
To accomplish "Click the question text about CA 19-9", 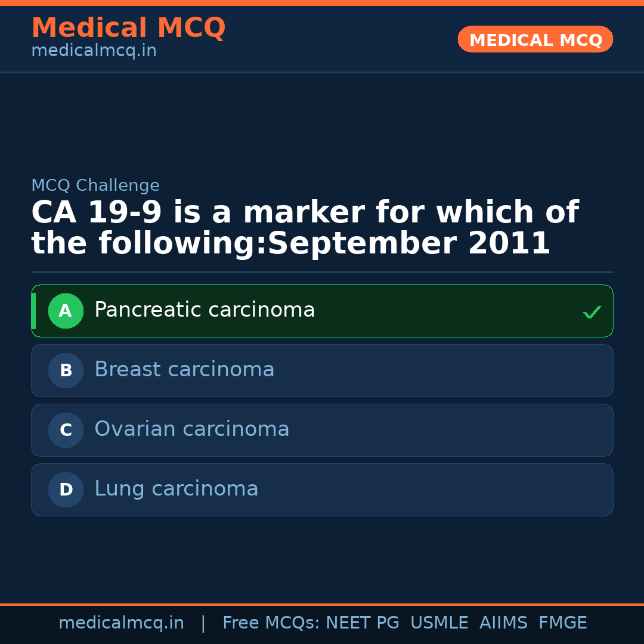I will [x=305, y=227].
